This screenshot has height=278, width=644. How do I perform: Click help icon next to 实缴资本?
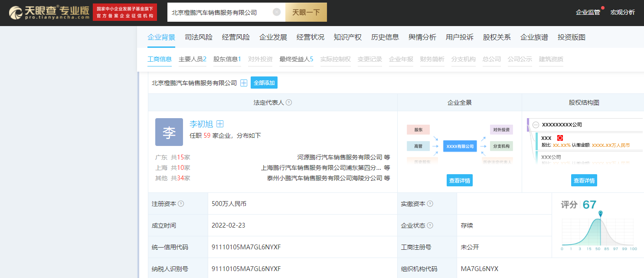coord(430,204)
